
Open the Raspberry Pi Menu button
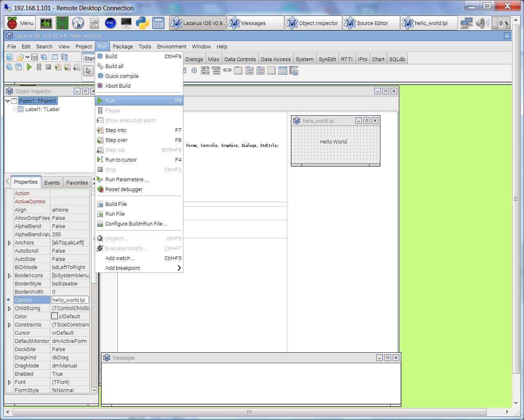coord(21,23)
